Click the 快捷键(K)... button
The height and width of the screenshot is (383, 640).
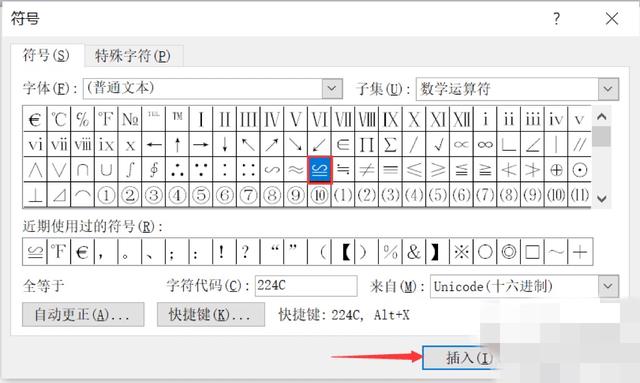211,314
